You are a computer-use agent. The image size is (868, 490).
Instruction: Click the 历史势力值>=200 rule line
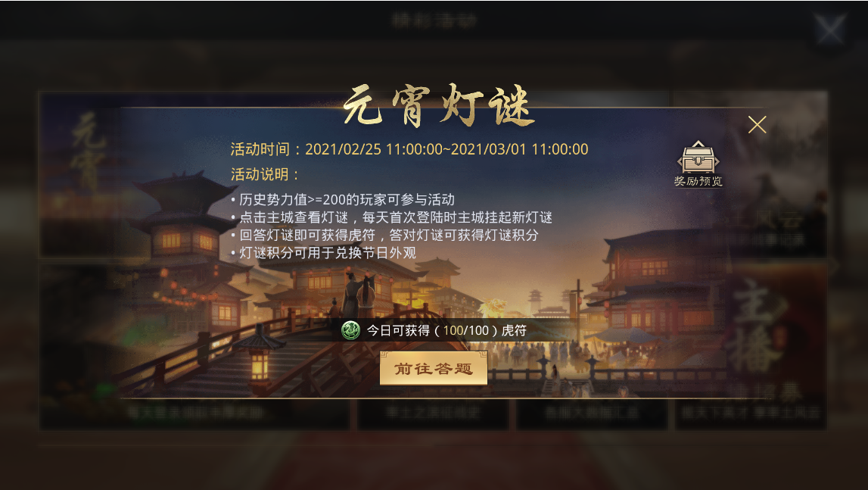[344, 199]
